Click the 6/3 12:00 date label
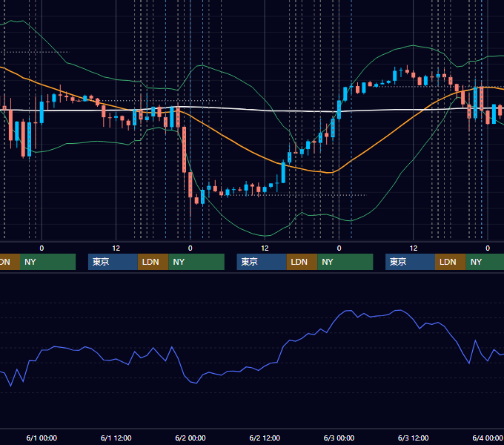Image resolution: width=504 pixels, height=445 pixels. point(413,438)
